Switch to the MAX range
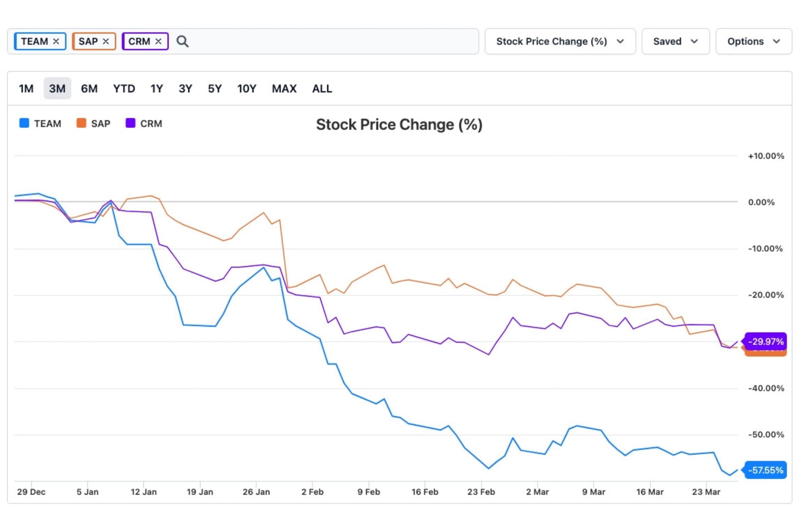798x532 pixels. (284, 89)
